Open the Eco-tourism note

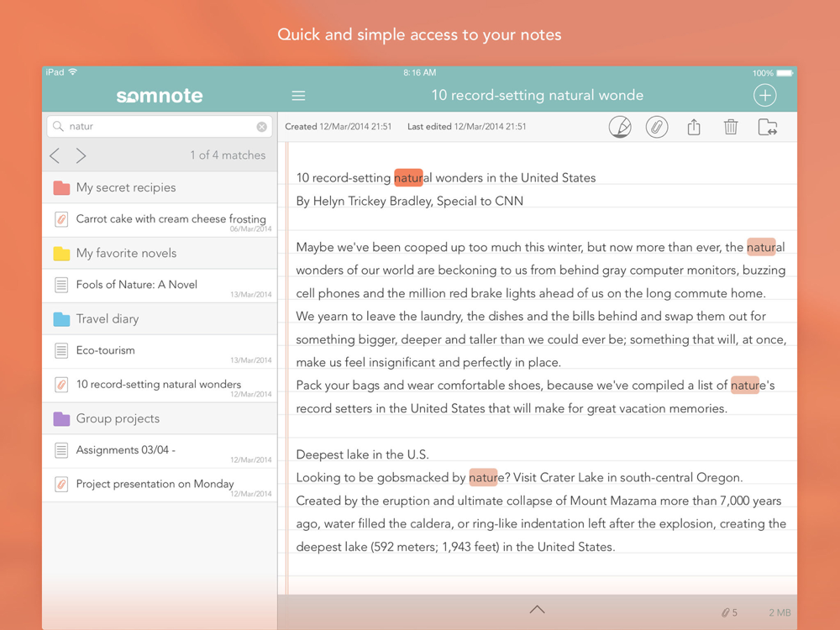pyautogui.click(x=160, y=351)
